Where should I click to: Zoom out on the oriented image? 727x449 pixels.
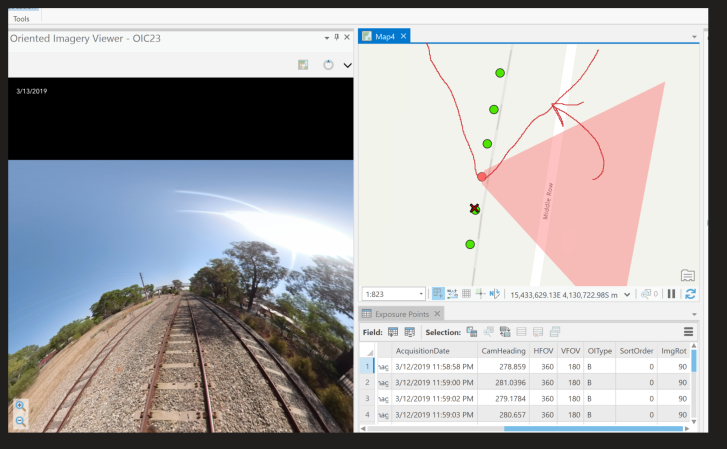tap(20, 421)
